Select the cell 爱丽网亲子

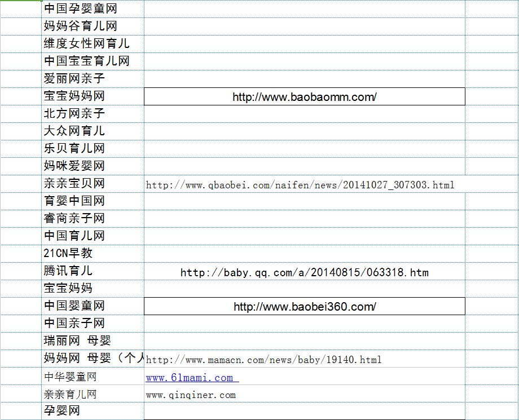point(93,79)
